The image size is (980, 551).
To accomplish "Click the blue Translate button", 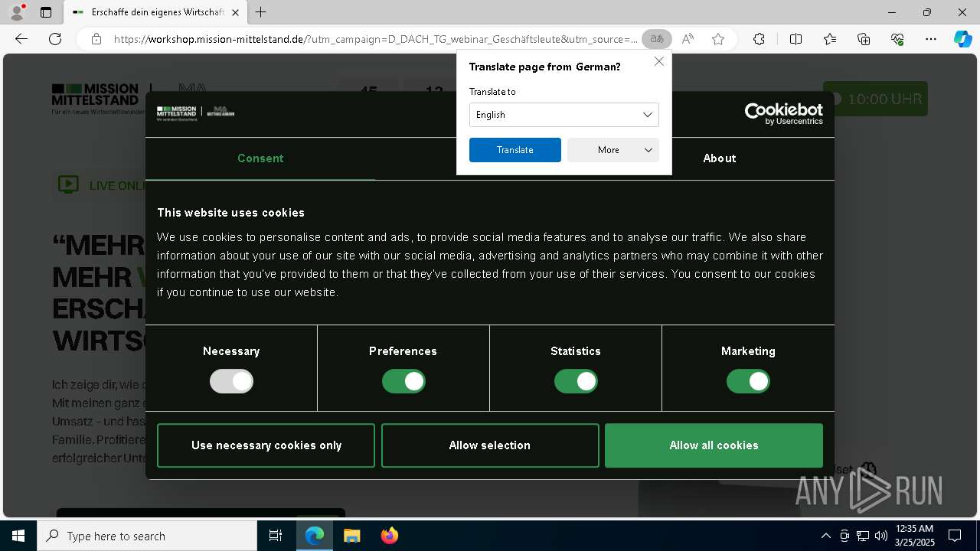I will click(515, 150).
